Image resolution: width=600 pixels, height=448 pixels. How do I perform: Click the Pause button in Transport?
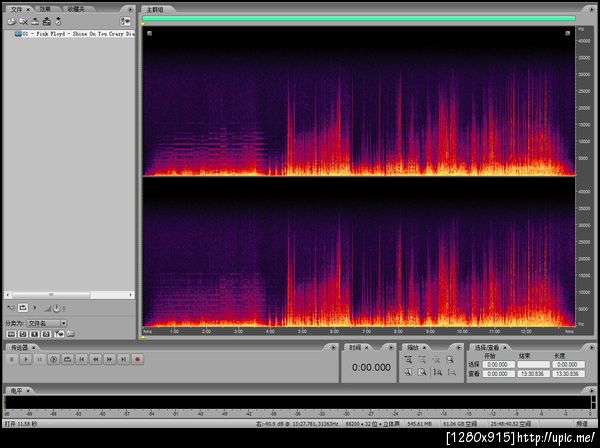pyautogui.click(x=39, y=359)
